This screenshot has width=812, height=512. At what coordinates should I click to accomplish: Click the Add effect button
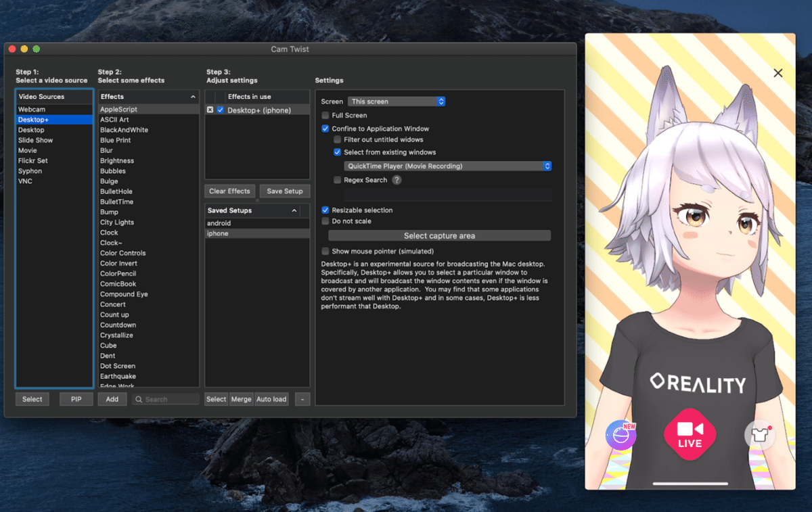click(112, 399)
